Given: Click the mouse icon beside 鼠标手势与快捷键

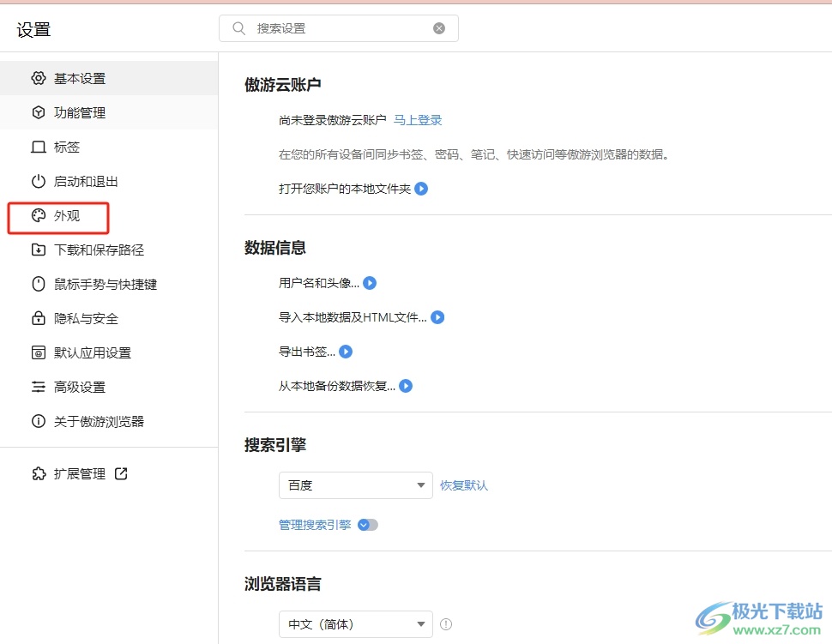Looking at the screenshot, I should point(39,284).
